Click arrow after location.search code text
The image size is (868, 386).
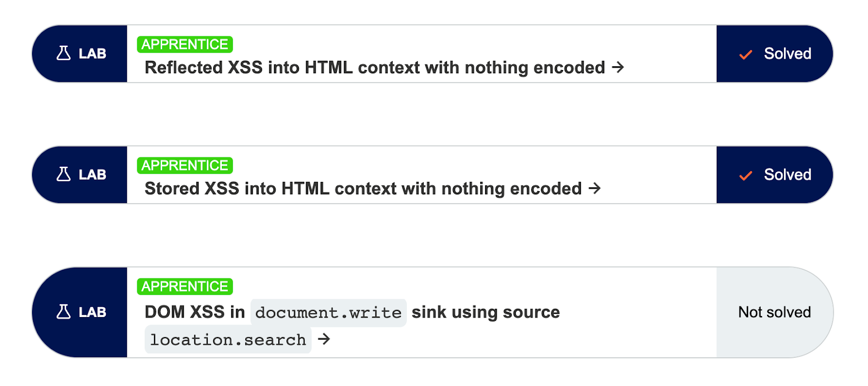pos(324,339)
